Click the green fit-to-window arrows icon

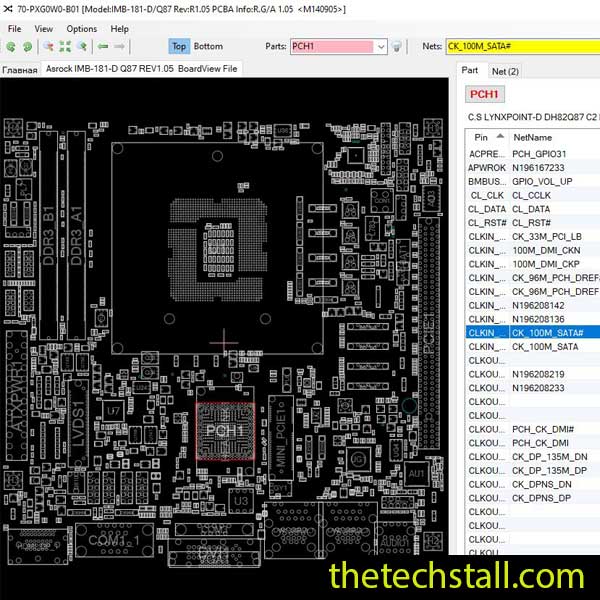click(65, 46)
